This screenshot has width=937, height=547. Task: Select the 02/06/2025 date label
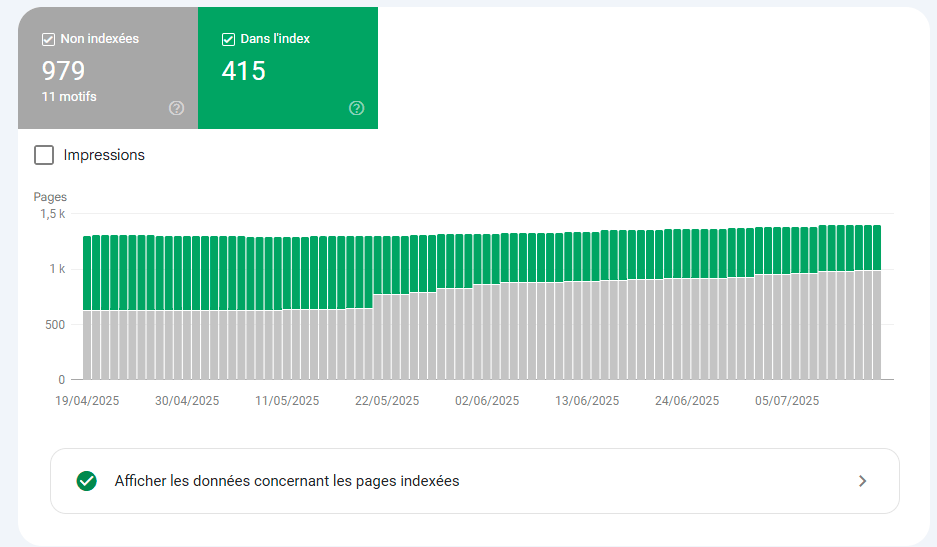(x=487, y=401)
